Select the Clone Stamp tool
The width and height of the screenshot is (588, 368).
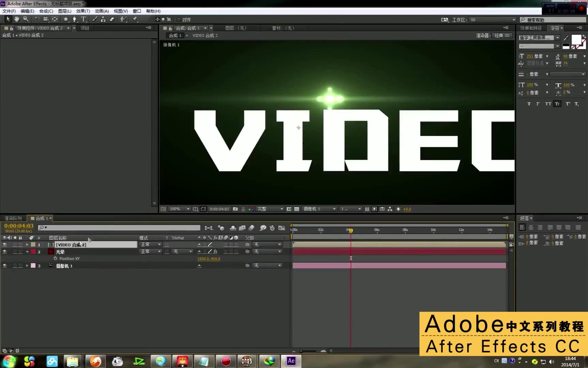point(103,19)
